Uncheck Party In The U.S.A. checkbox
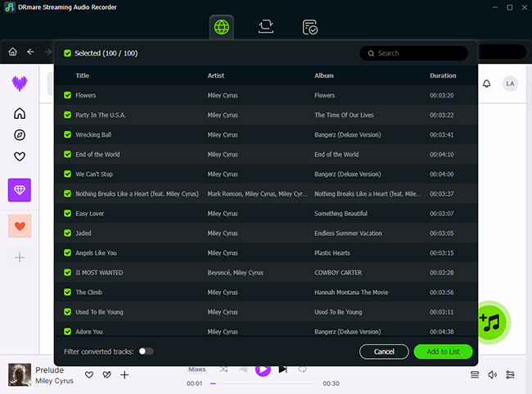 point(67,115)
